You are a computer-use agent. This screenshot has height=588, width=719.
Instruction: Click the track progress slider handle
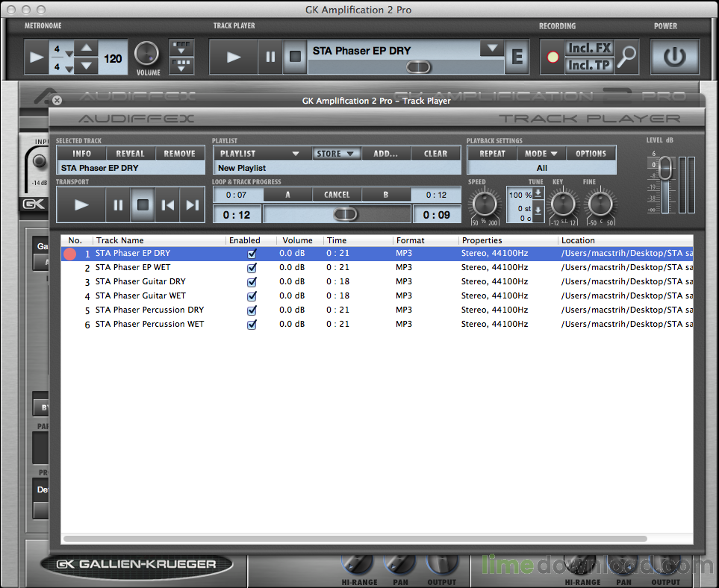[x=345, y=214]
